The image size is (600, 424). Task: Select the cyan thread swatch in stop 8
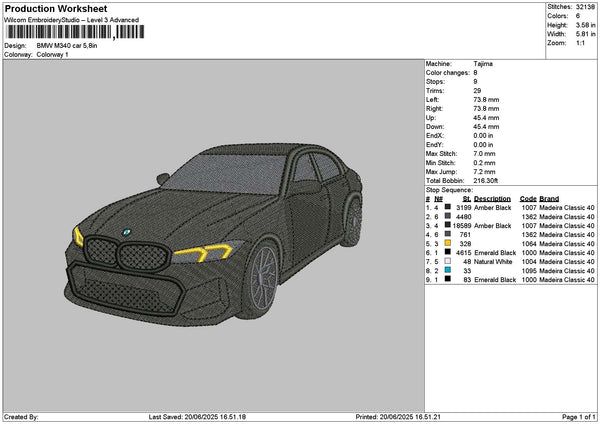click(448, 270)
